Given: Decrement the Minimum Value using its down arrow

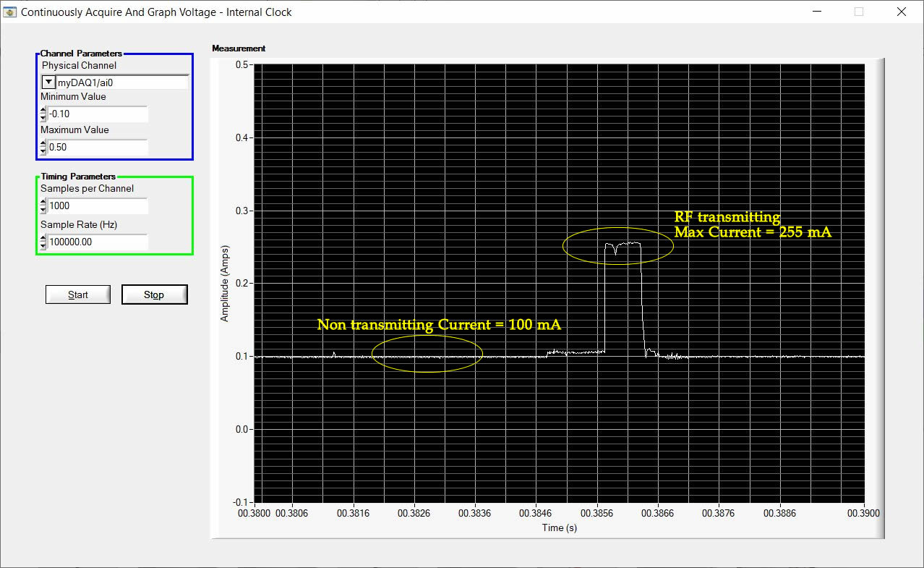Looking at the screenshot, I should point(42,117).
